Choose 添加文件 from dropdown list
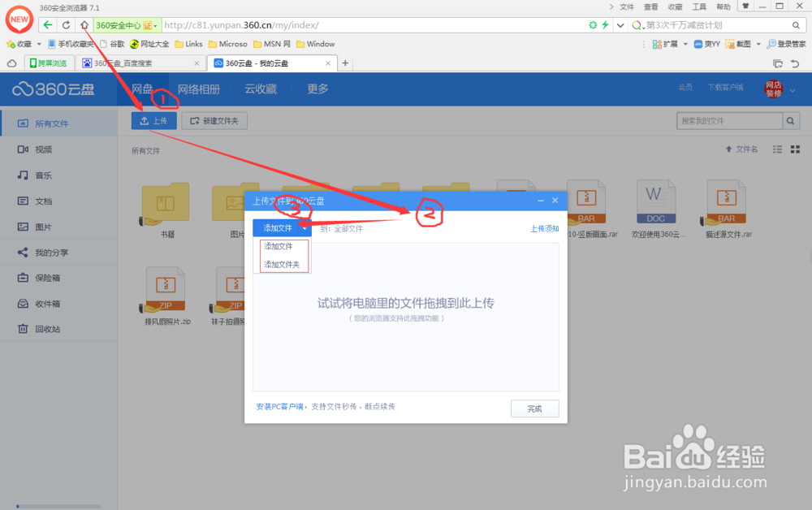 point(279,246)
